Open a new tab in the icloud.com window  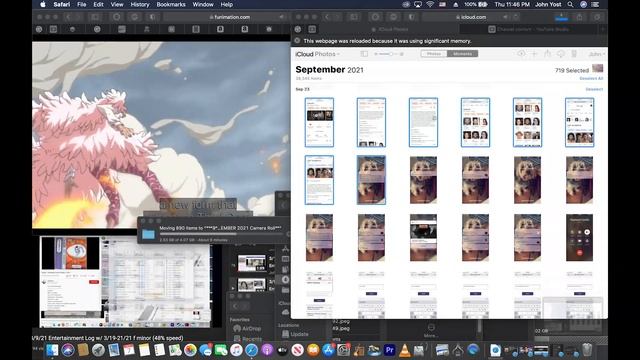click(603, 29)
